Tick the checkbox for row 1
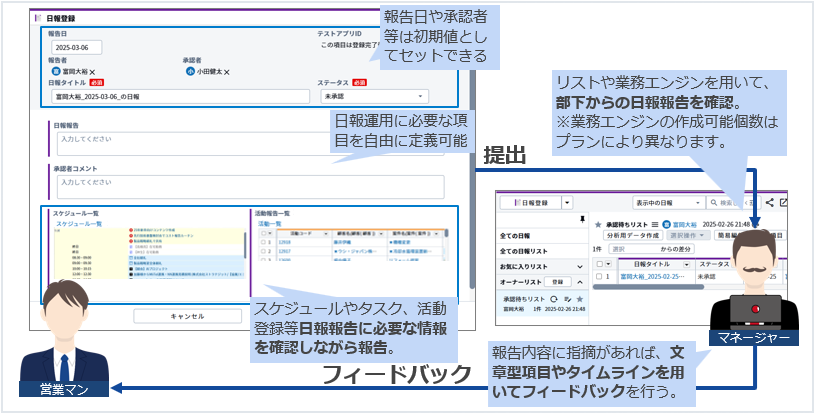Viewport: 815px width, 414px height. (599, 277)
